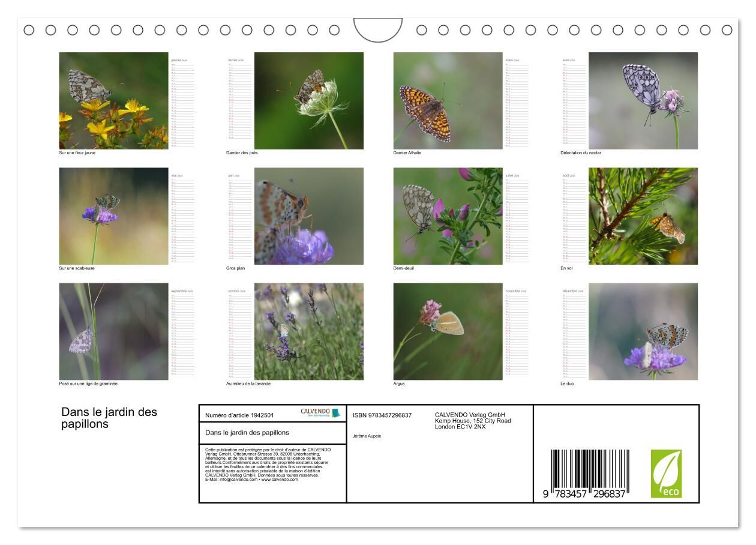Click the green eco leaf logo
The image size is (756, 545).
point(666,474)
